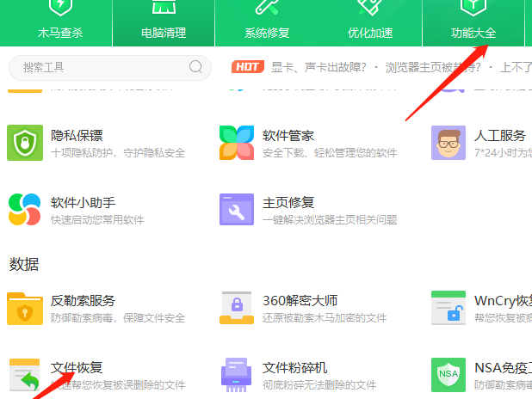Click the 数据 section heading
The height and width of the screenshot is (399, 532).
pyautogui.click(x=24, y=264)
